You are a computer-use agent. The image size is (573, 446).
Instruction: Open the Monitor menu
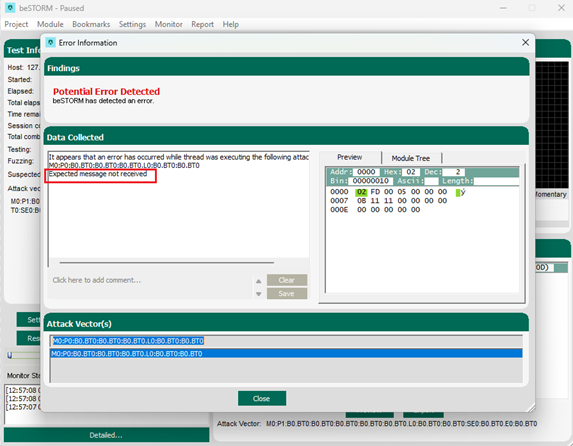pyautogui.click(x=168, y=24)
